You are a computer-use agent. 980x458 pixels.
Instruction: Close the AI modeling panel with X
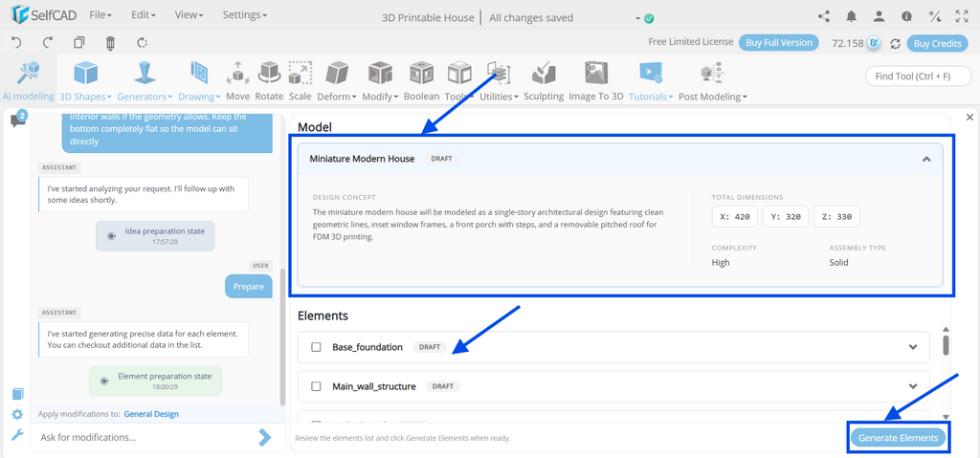[x=969, y=117]
